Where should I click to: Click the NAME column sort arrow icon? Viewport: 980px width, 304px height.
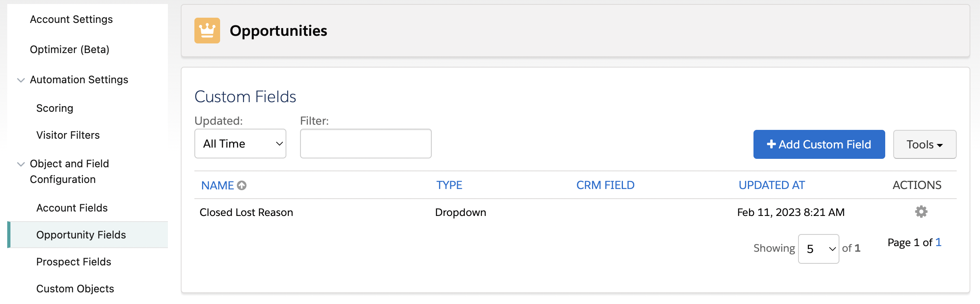pos(242,185)
